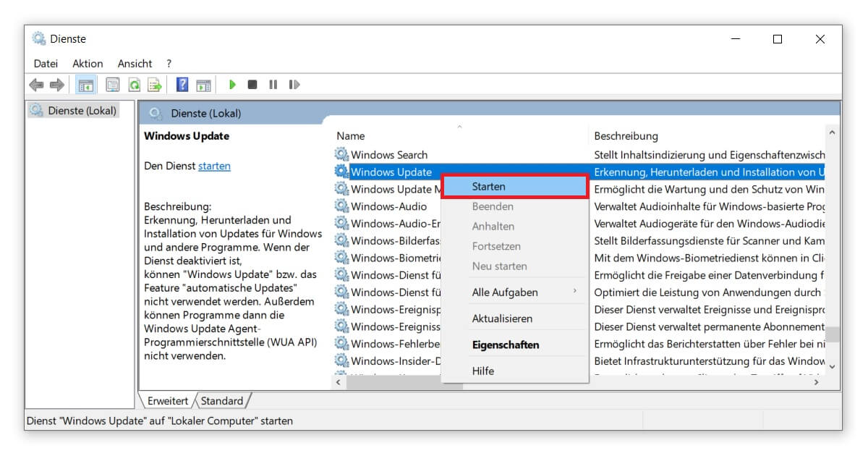
Task: Open the ? help menu in menu bar
Action: pyautogui.click(x=169, y=64)
